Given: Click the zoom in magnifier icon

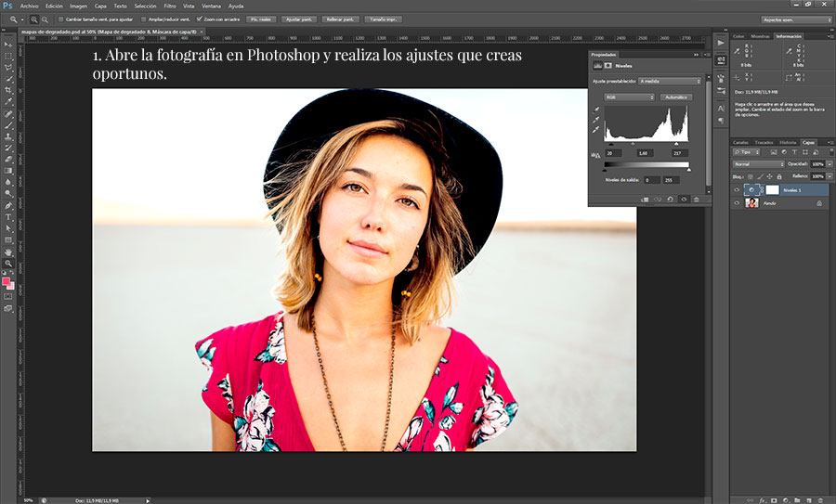Looking at the screenshot, I should tap(34, 19).
